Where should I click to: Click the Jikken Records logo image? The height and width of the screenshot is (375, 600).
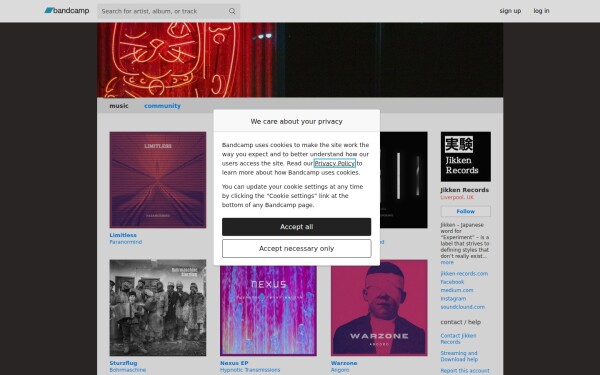pos(466,157)
